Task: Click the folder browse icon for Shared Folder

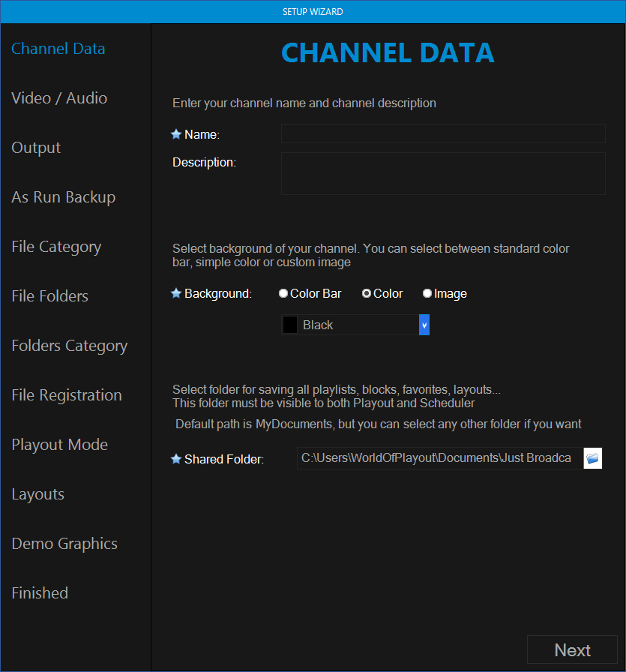Action: (x=593, y=458)
